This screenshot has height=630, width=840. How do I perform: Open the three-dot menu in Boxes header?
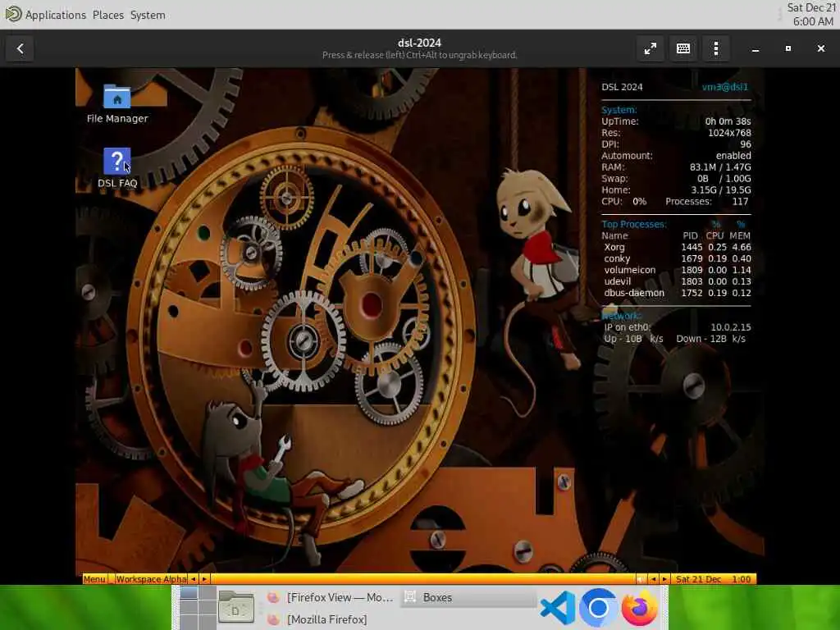click(x=715, y=48)
